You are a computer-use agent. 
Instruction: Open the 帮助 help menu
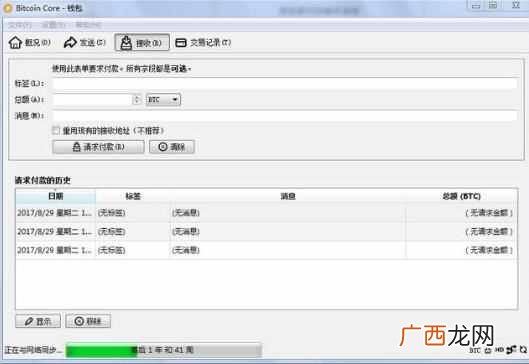(88, 25)
